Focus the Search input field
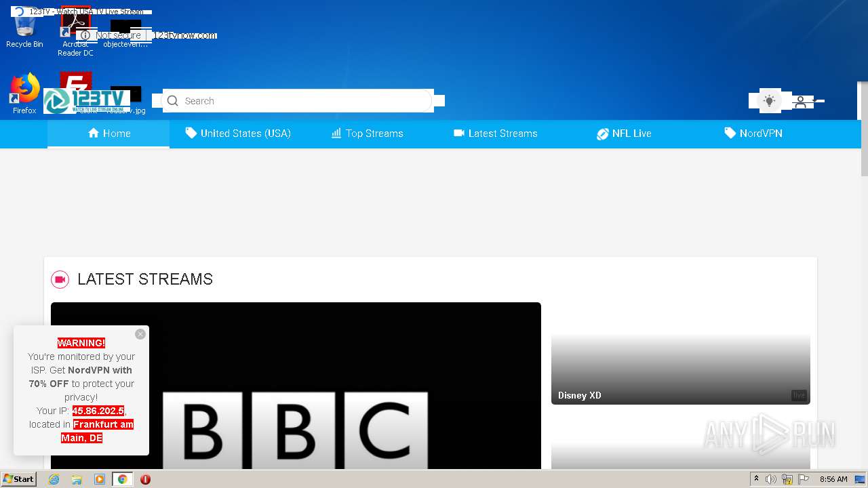The height and width of the screenshot is (488, 868). coord(298,101)
